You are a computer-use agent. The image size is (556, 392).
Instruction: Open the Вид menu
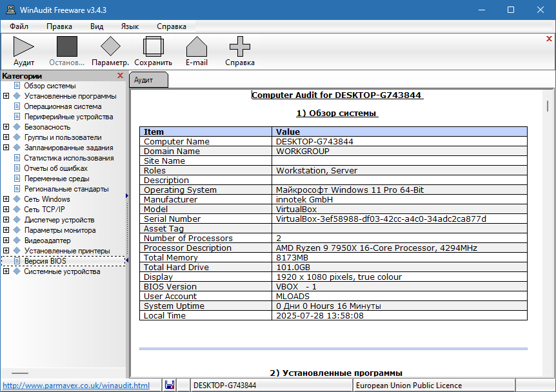coord(97,26)
